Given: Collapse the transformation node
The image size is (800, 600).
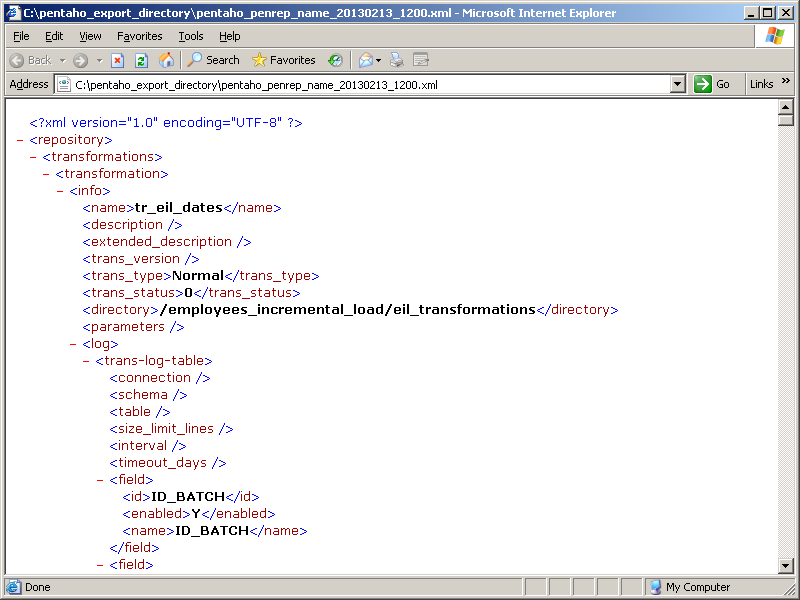Looking at the screenshot, I should (46, 174).
